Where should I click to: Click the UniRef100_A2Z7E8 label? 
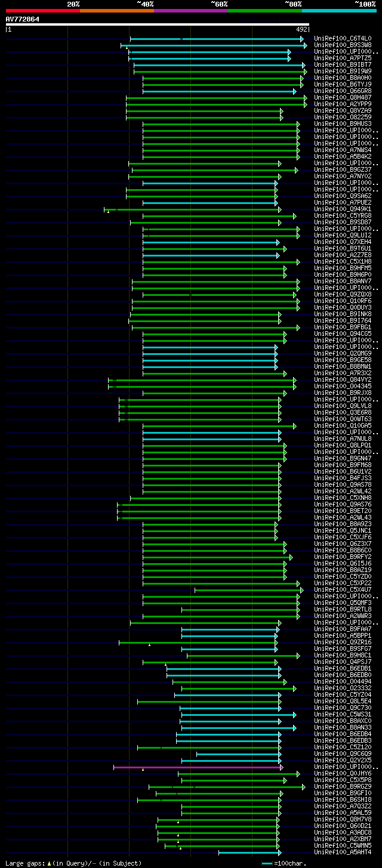click(x=343, y=255)
